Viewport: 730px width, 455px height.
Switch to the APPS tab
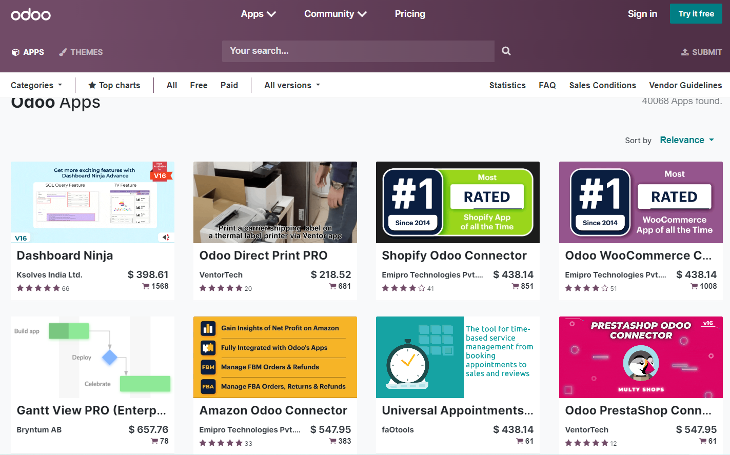point(28,52)
